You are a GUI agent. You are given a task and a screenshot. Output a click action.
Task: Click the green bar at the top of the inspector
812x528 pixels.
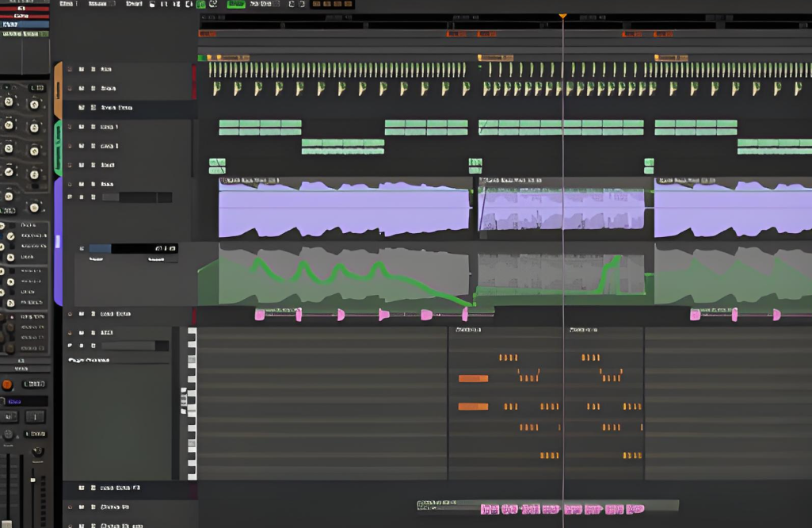point(25,33)
